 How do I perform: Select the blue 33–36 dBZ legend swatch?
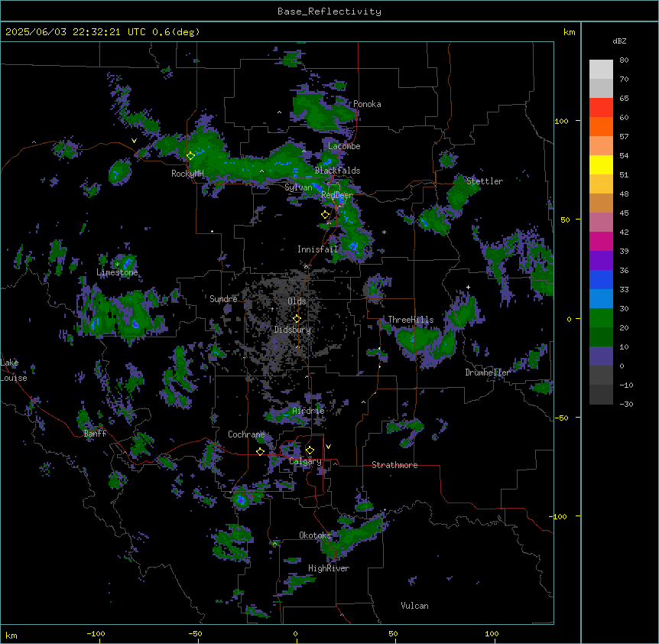(601, 279)
